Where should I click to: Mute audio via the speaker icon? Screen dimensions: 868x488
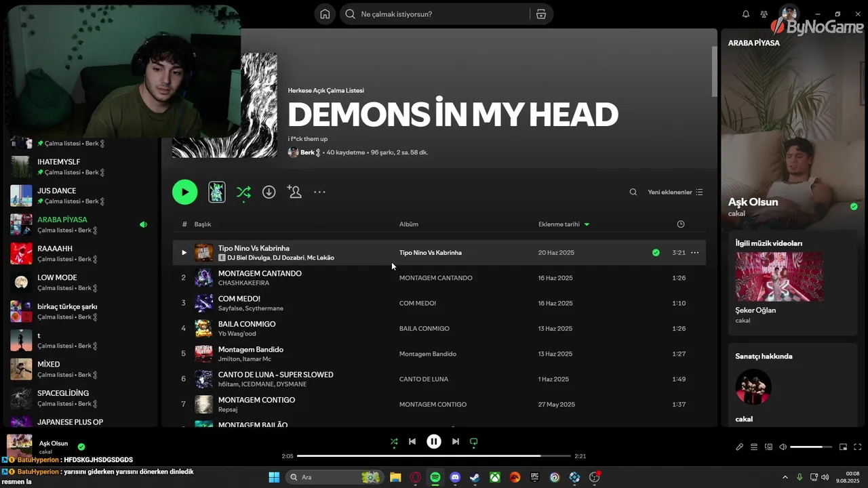coord(783,447)
